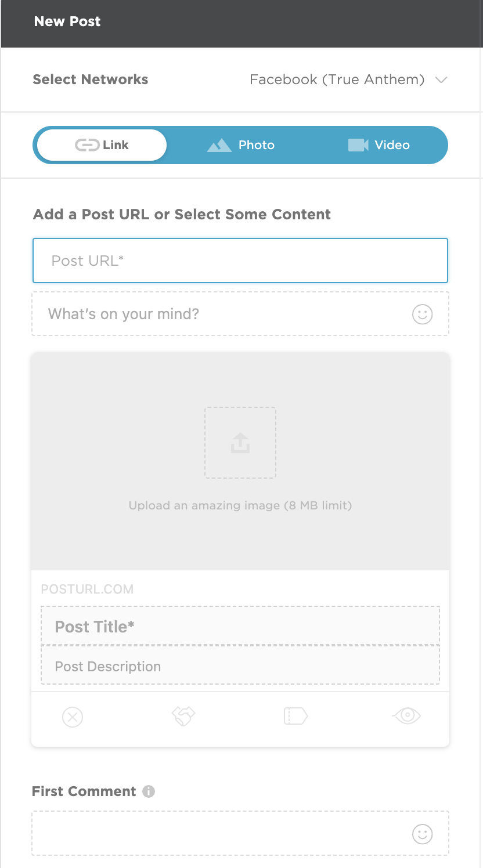
Task: Switch post type to Video
Action: (x=379, y=145)
